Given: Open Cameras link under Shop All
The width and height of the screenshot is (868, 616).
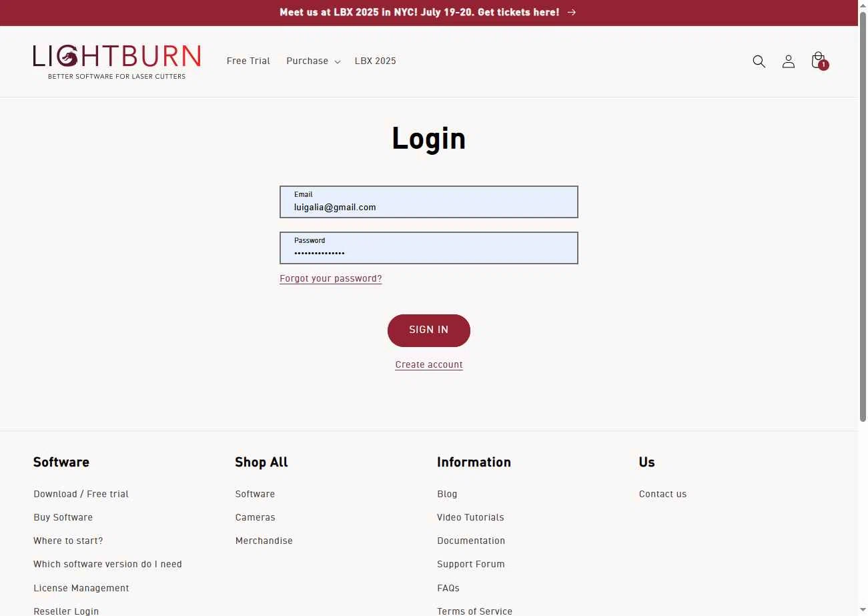Looking at the screenshot, I should click(255, 517).
